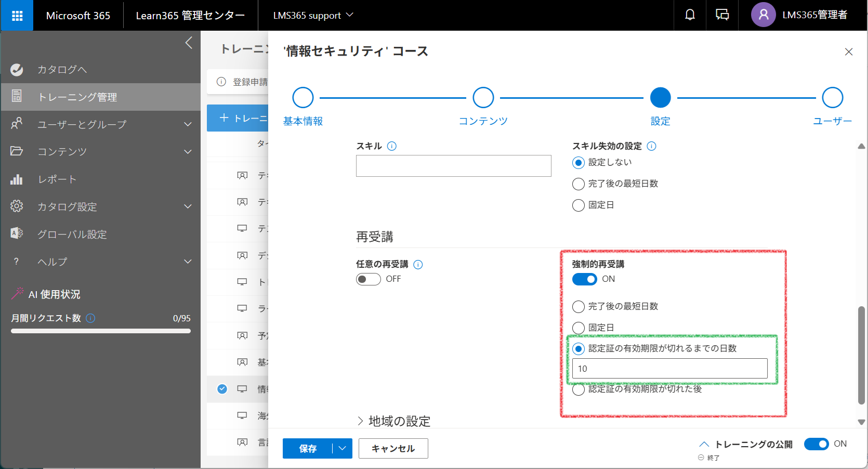Click the panel vertical scrollbar thumb
The width and height of the screenshot is (868, 469).
tap(861, 355)
